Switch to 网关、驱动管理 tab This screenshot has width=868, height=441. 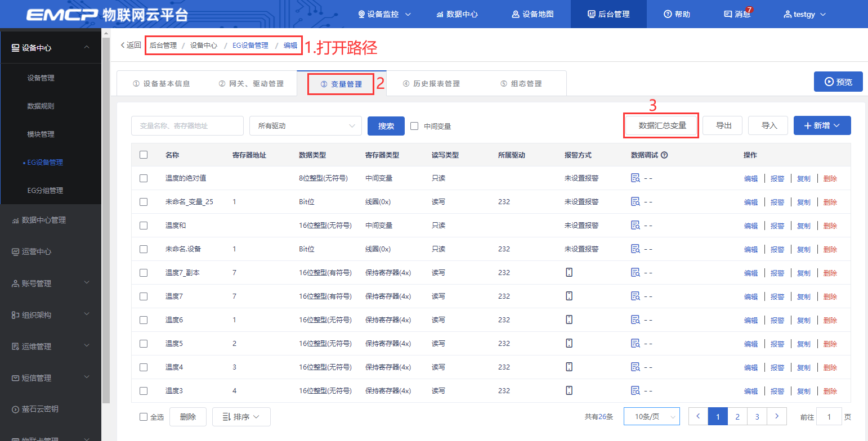[x=251, y=84]
